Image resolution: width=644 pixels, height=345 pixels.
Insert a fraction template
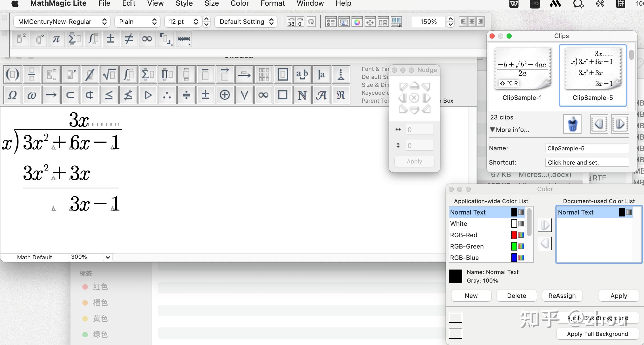[32, 75]
